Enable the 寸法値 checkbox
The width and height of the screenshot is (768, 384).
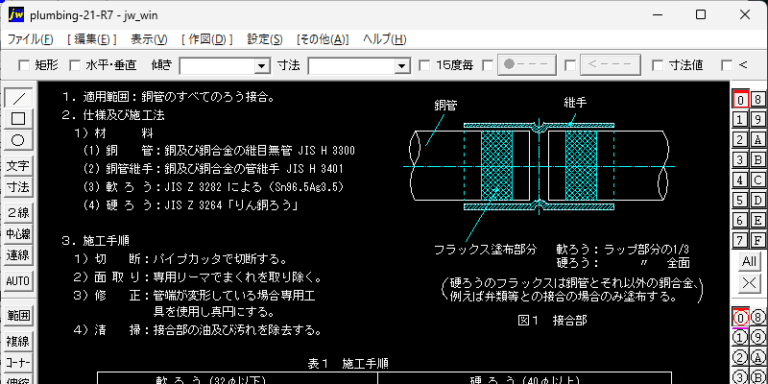(658, 65)
